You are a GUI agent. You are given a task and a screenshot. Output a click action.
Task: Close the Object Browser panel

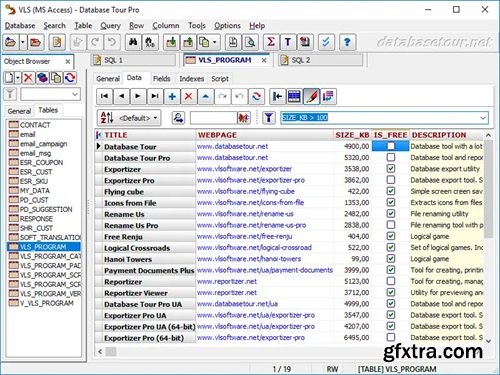click(x=68, y=61)
